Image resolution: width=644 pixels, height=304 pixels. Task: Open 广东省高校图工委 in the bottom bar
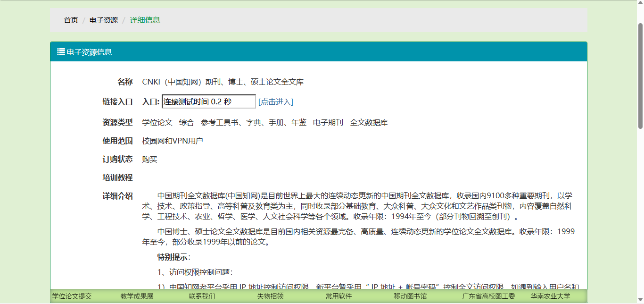point(489,296)
